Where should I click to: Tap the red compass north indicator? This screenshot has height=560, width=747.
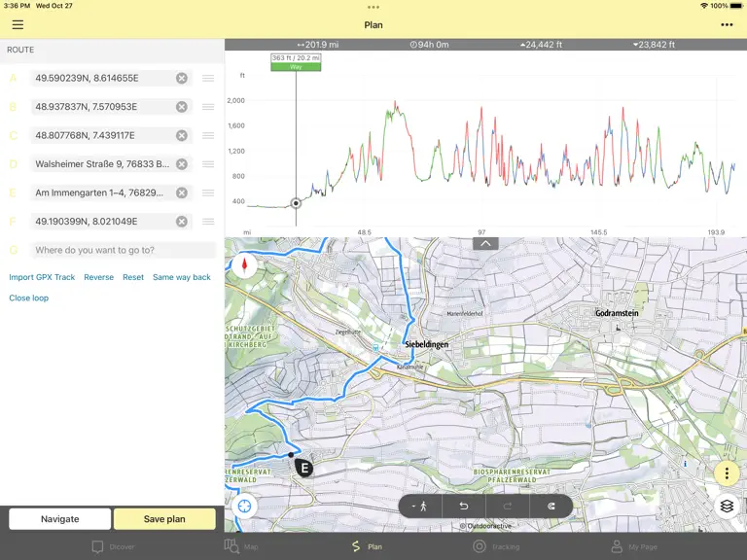244,265
